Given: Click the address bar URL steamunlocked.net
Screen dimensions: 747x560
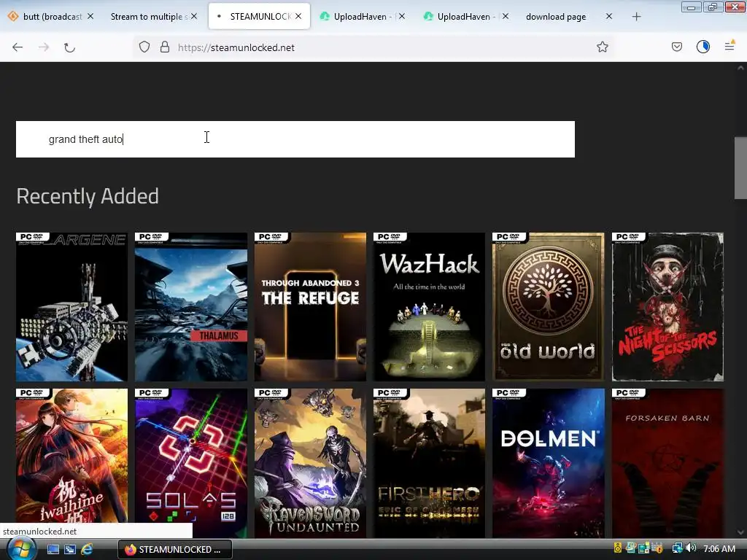Looking at the screenshot, I should click(236, 47).
